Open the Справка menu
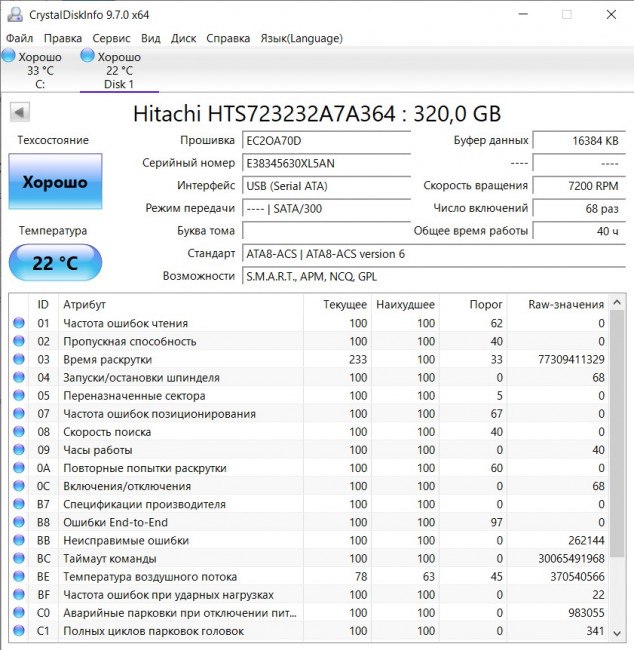634x650 pixels. point(228,39)
